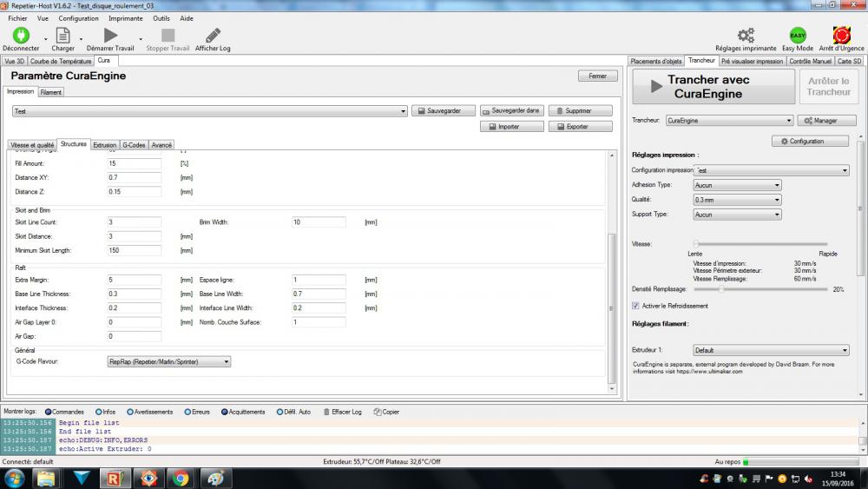Launch Chrome from the taskbar
This screenshot has width=868, height=489.
180,478
